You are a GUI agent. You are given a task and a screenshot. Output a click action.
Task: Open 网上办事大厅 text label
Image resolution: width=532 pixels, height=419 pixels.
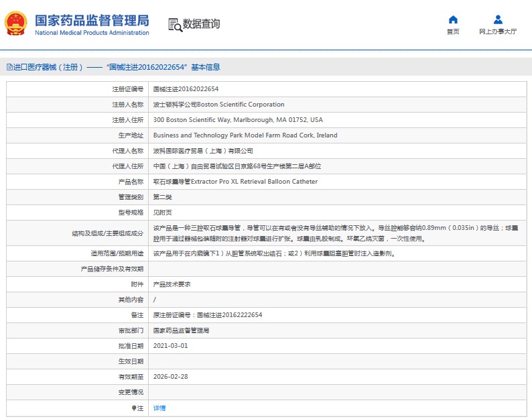point(498,32)
